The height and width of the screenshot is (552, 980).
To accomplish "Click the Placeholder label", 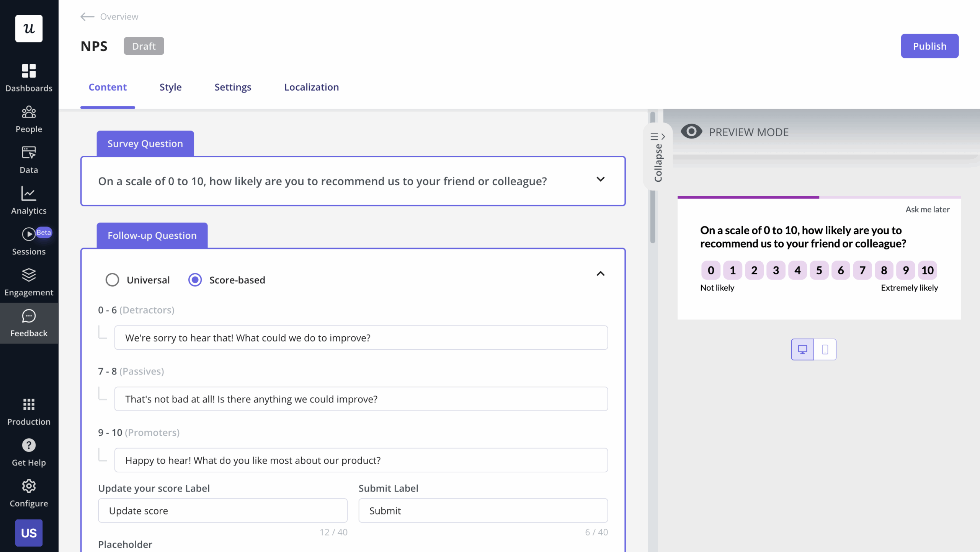I will (125, 544).
